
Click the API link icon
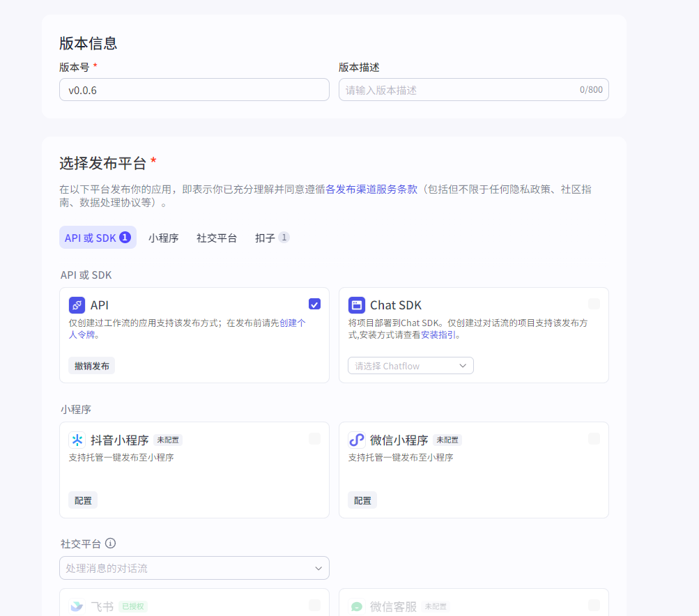(x=77, y=305)
